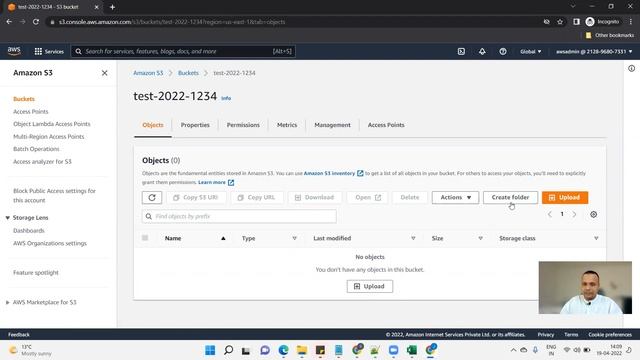Click Feedback in the footer
Viewport: 640px width, 360px height.
pos(19,335)
